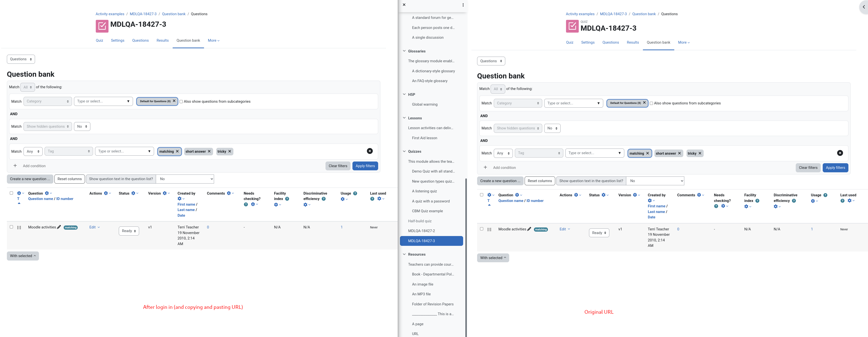Follow Activity examples breadcrumb in After login view
Screen dimensions: 868x337
click(x=110, y=14)
